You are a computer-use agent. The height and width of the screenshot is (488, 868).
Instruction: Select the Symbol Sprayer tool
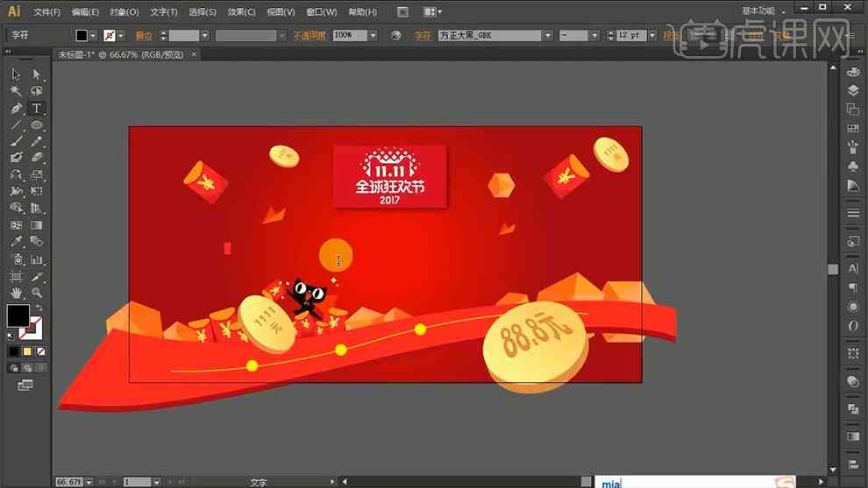pyautogui.click(x=16, y=259)
